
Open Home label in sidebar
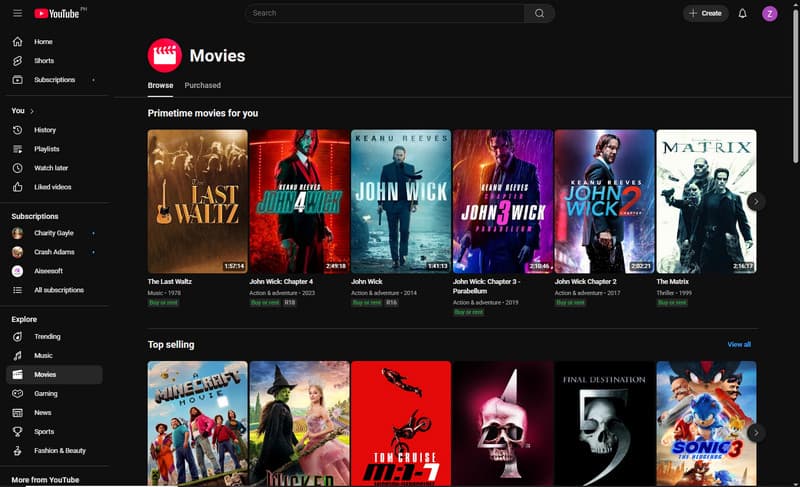43,41
